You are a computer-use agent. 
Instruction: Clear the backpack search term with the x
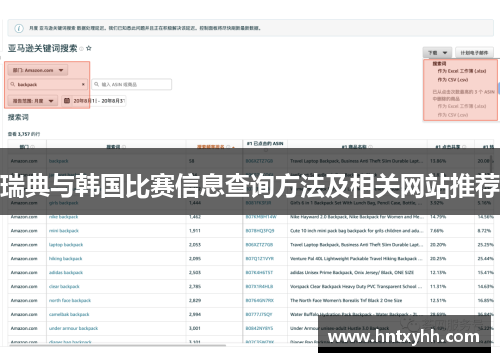83,84
